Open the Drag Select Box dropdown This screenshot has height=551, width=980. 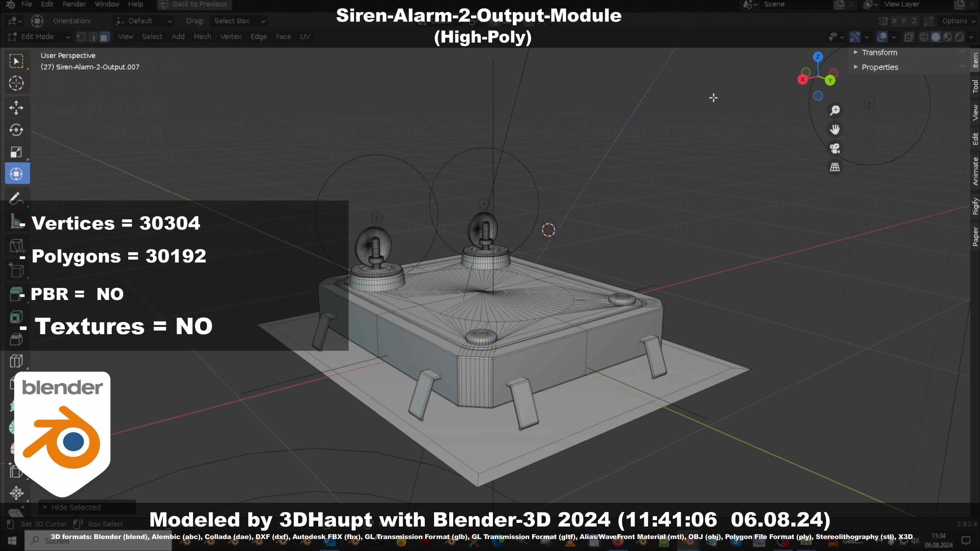pyautogui.click(x=239, y=21)
